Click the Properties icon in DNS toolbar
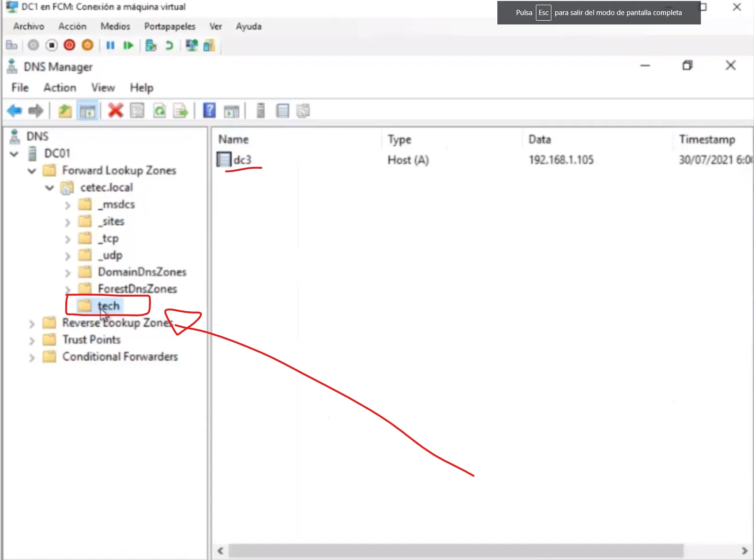This screenshot has height=560, width=754. click(x=137, y=111)
